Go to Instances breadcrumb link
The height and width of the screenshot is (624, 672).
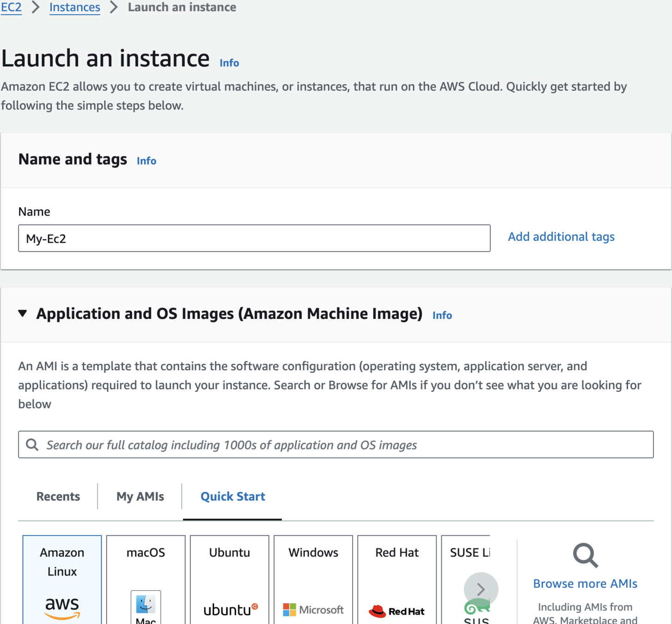pyautogui.click(x=75, y=7)
